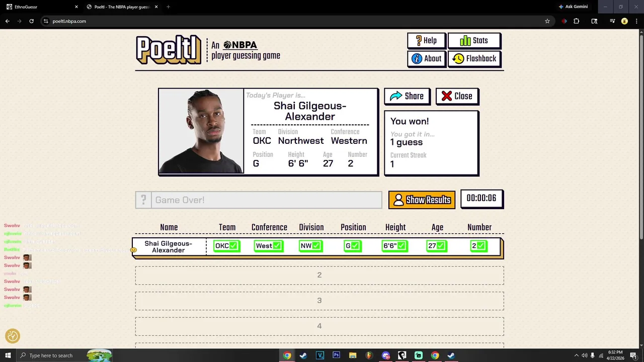Click Ask Gemini button
The height and width of the screenshot is (362, 644).
(573, 7)
